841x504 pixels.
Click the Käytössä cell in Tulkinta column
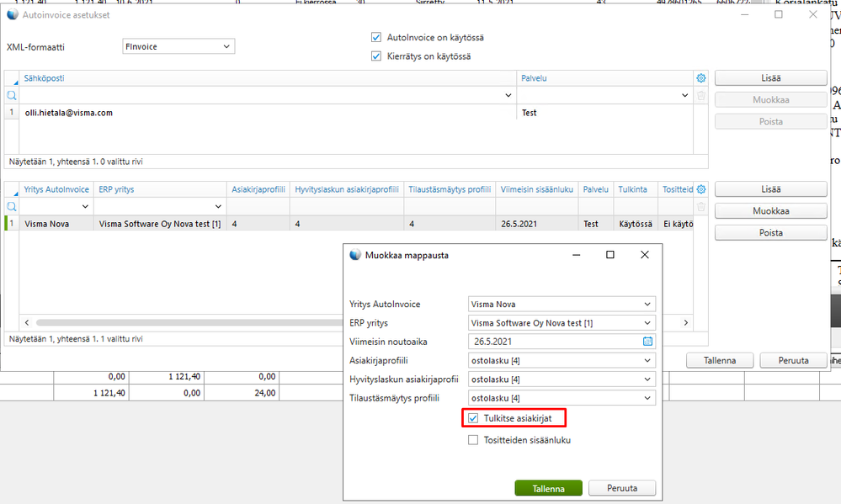point(636,224)
